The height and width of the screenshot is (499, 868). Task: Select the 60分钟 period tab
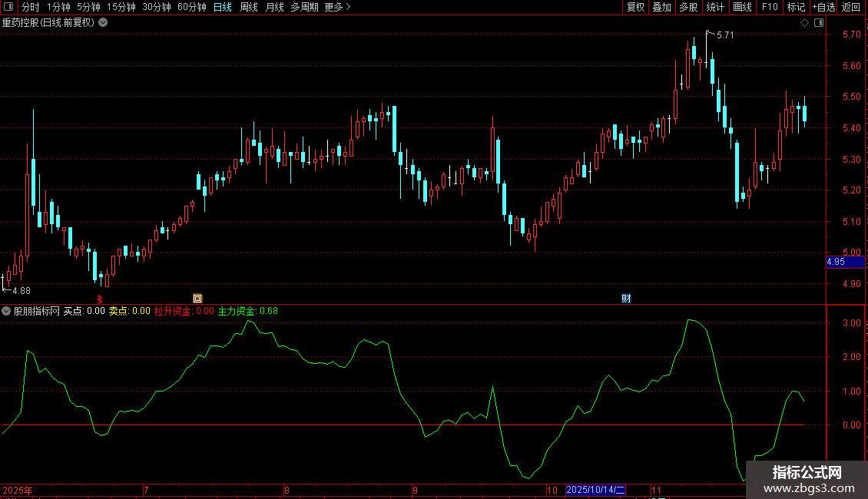coord(191,7)
